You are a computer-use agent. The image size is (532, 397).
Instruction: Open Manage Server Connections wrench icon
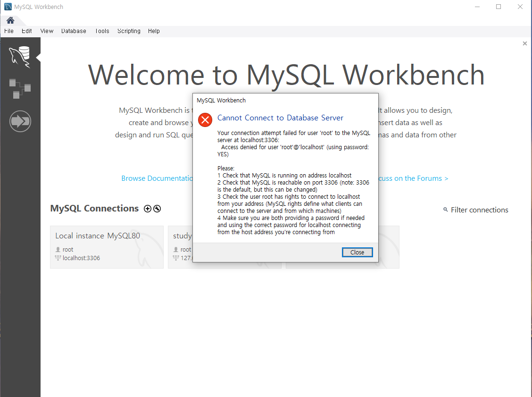pos(157,209)
